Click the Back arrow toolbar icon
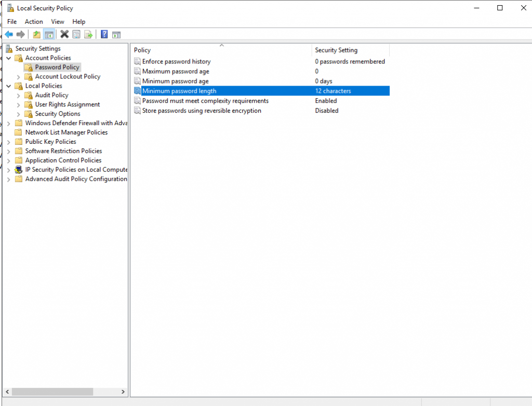Image resolution: width=532 pixels, height=406 pixels. (x=9, y=34)
